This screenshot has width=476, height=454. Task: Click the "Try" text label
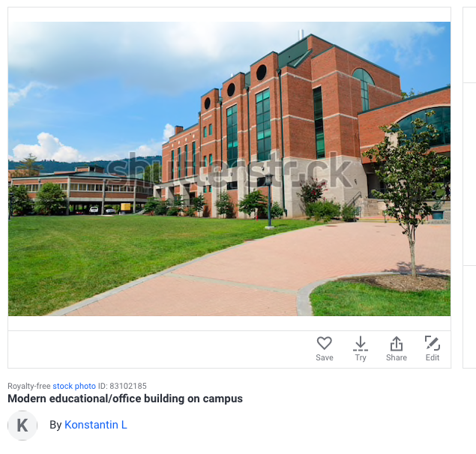(361, 358)
